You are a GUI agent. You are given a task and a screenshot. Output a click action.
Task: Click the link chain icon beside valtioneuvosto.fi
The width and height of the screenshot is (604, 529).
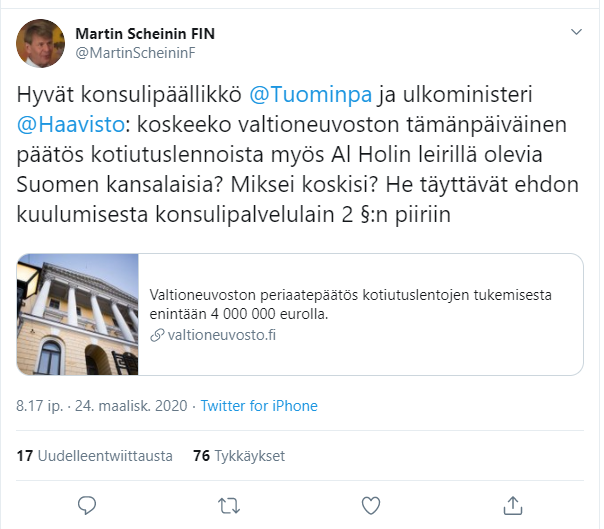(x=156, y=335)
